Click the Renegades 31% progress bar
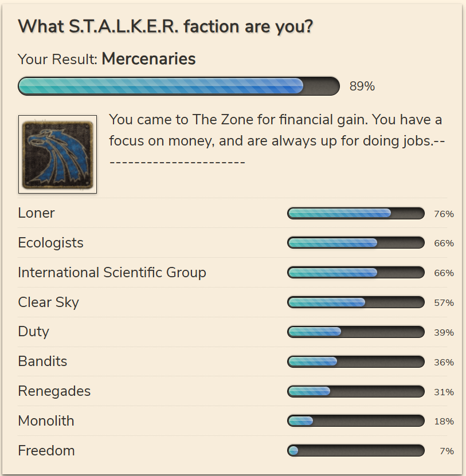The image size is (466, 476). click(356, 392)
